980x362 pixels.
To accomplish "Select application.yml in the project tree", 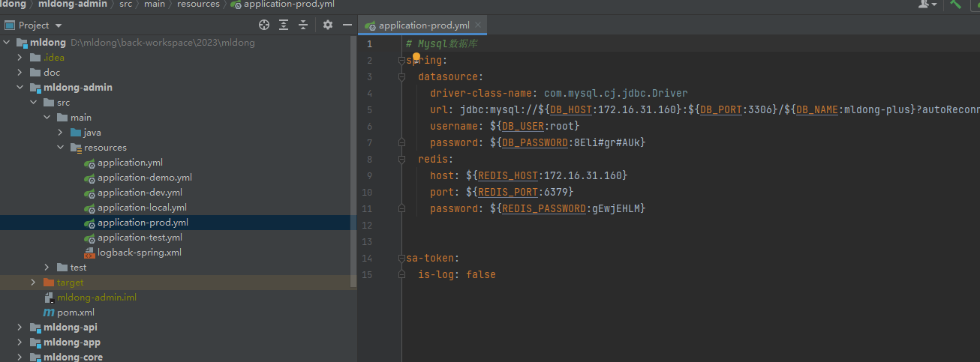I will pos(130,163).
